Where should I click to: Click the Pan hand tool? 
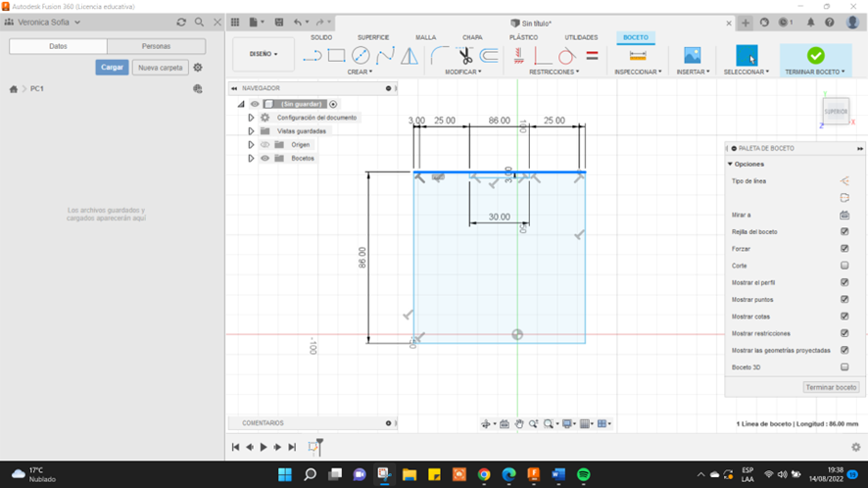tap(518, 423)
